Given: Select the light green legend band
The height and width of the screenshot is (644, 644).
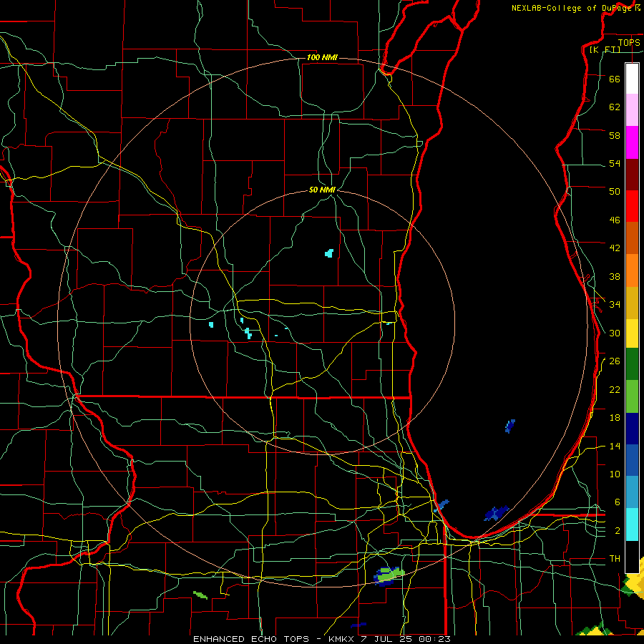Looking at the screenshot, I should pos(632,396).
